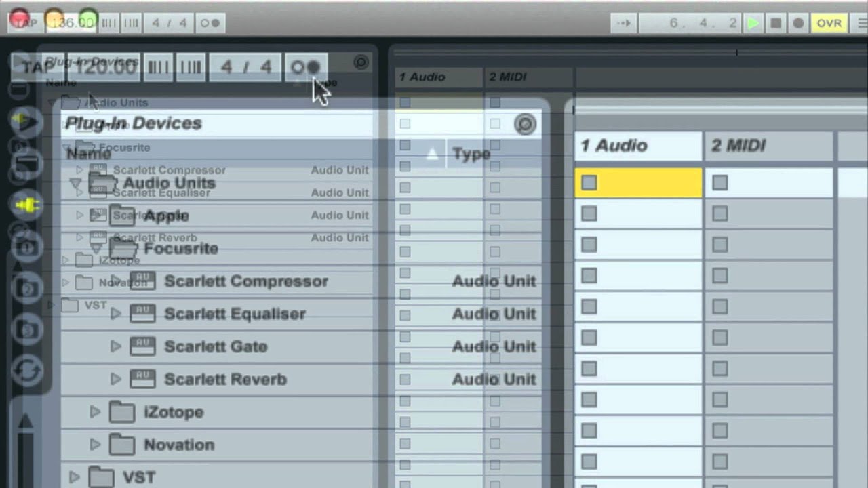Select the small 2 MIDI track header

pos(529,77)
